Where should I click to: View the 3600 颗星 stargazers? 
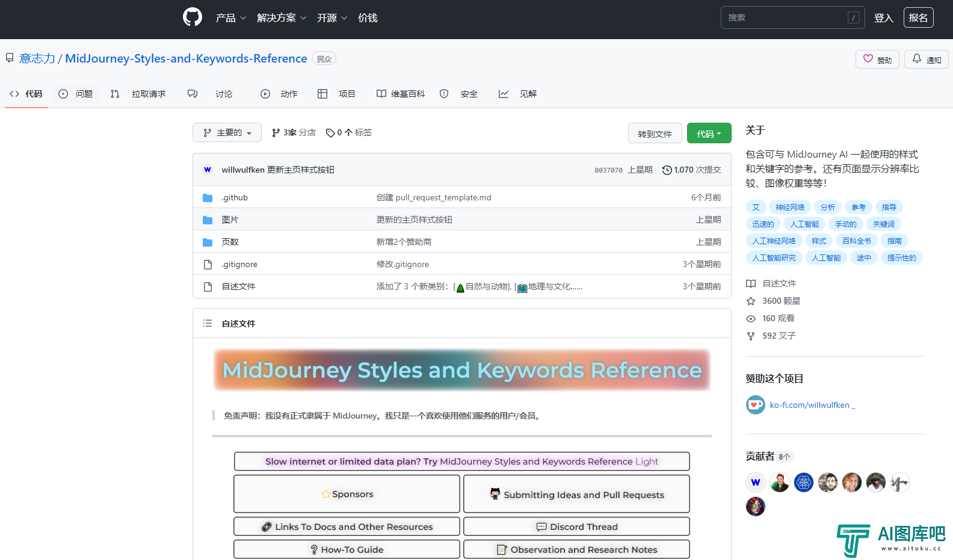point(773,301)
